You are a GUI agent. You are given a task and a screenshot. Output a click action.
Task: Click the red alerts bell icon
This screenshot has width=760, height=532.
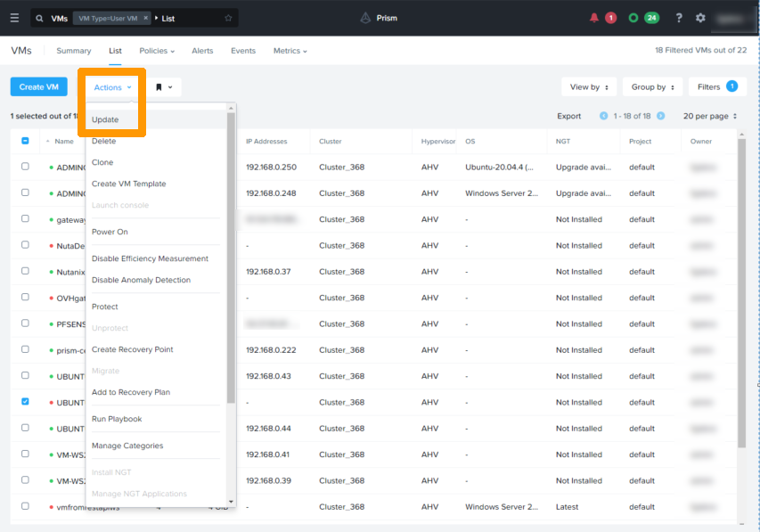595,18
